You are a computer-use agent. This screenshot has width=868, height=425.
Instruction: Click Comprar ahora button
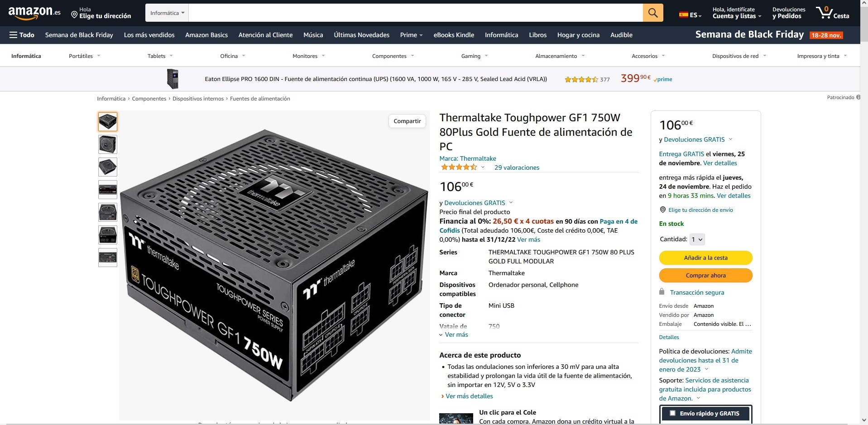tap(705, 275)
